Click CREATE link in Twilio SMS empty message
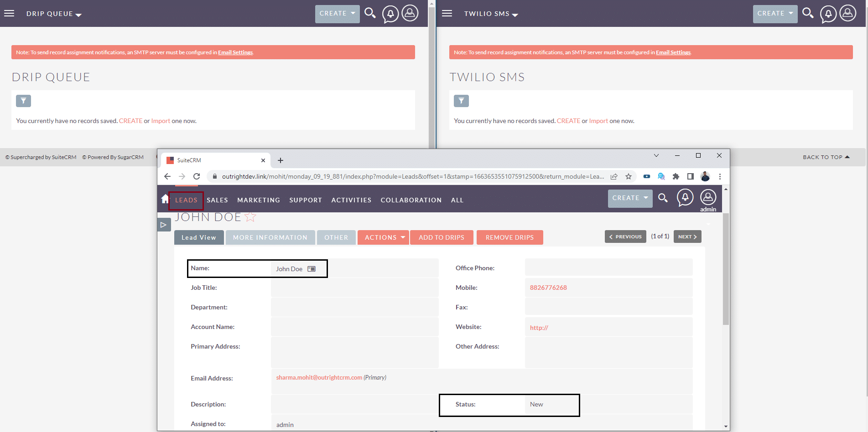Viewport: 868px width, 432px height. tap(568, 121)
